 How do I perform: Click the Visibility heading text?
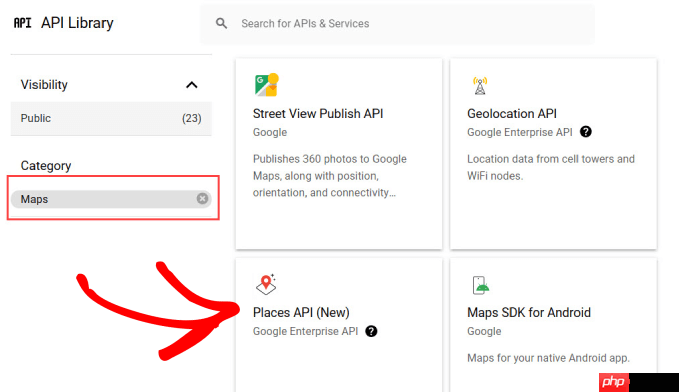[x=44, y=85]
